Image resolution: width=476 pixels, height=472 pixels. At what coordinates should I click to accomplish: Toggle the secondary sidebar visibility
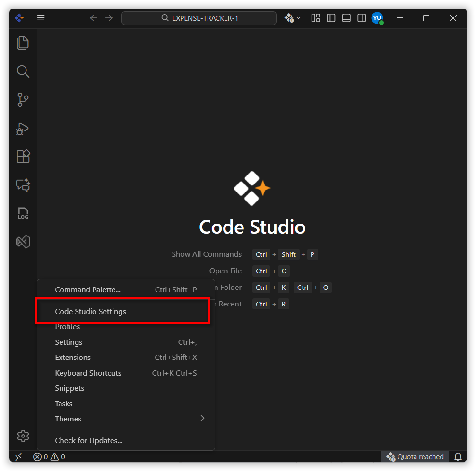click(x=362, y=18)
